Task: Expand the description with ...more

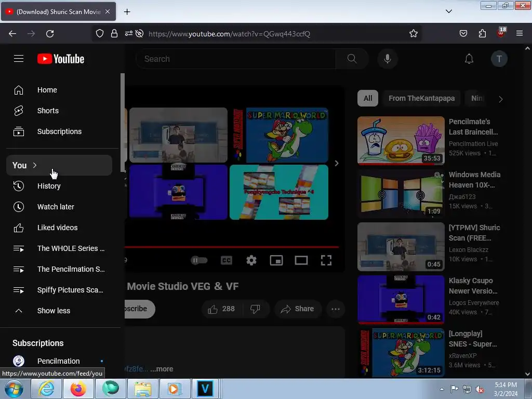Action: pos(162,369)
